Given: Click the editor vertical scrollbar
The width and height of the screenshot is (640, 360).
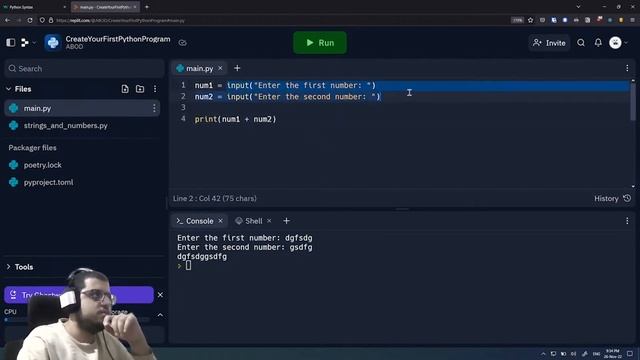Looking at the screenshot, I should tap(633, 102).
